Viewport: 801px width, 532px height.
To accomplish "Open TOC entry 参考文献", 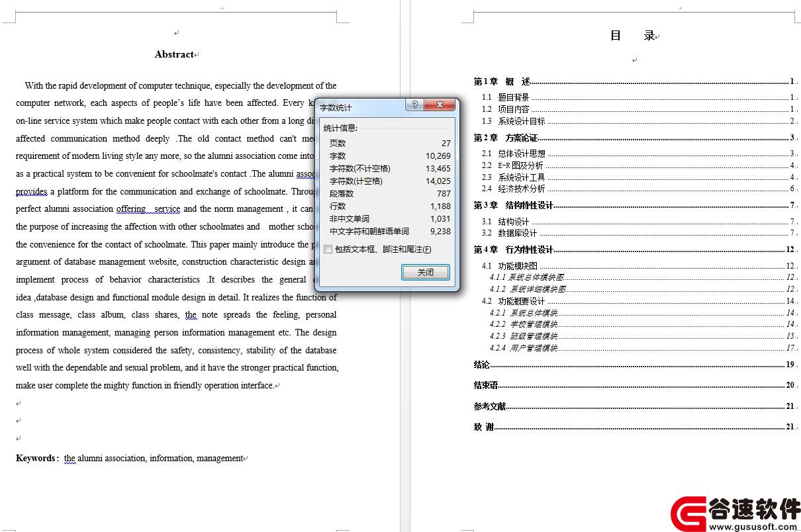I will tap(634, 406).
